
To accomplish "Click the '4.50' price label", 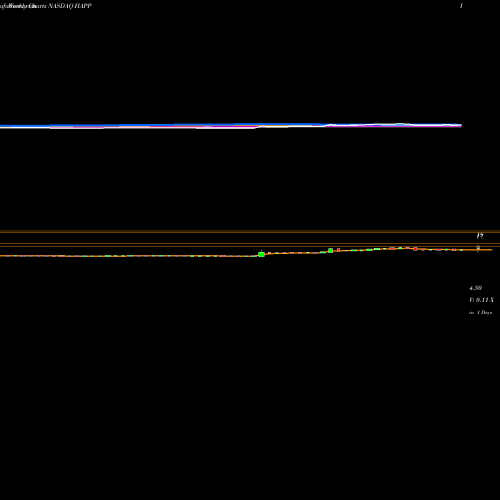I will (475, 288).
